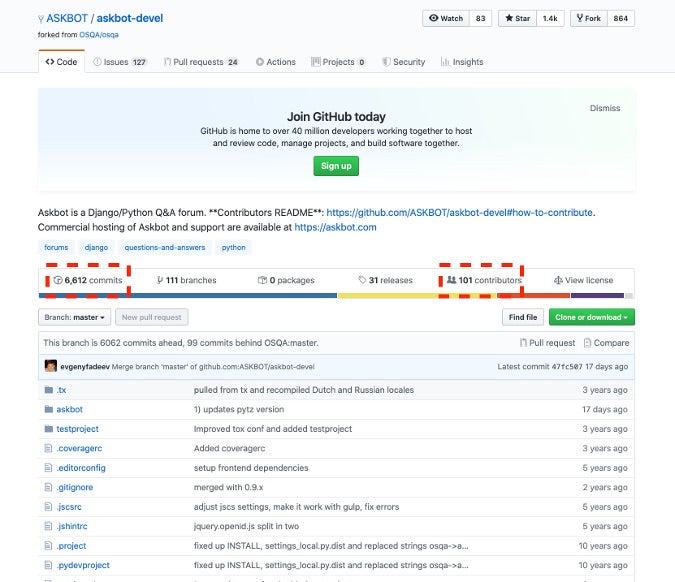Click the yellow segment of the language bar
Image resolution: width=675 pixels, height=582 pixels.
417,295
